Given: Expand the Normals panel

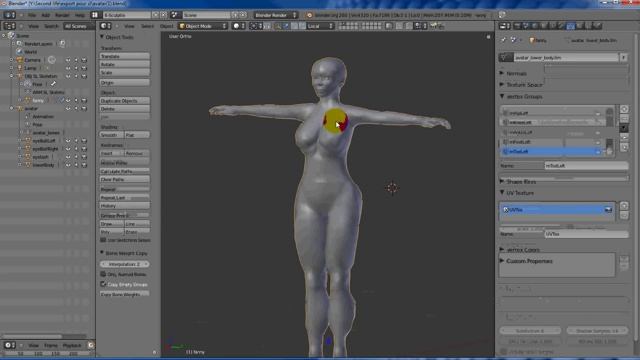Looking at the screenshot, I should pyautogui.click(x=502, y=73).
